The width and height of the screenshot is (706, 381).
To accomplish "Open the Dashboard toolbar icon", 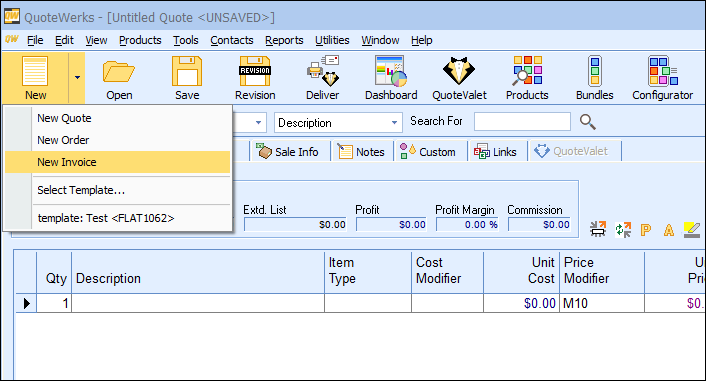I will point(391,77).
